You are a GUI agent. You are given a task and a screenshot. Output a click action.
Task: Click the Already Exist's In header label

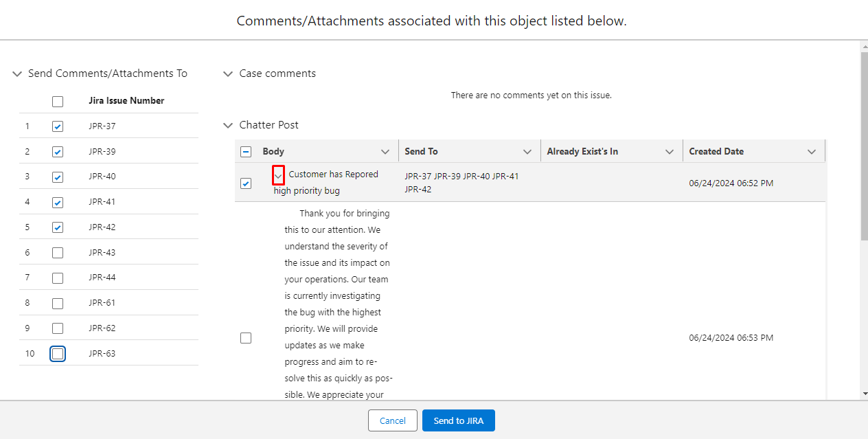(x=582, y=152)
